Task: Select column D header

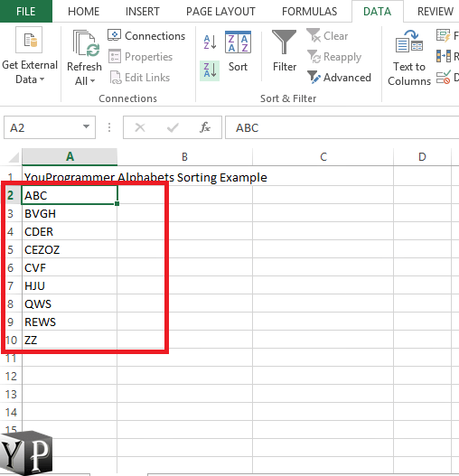Action: coord(422,156)
